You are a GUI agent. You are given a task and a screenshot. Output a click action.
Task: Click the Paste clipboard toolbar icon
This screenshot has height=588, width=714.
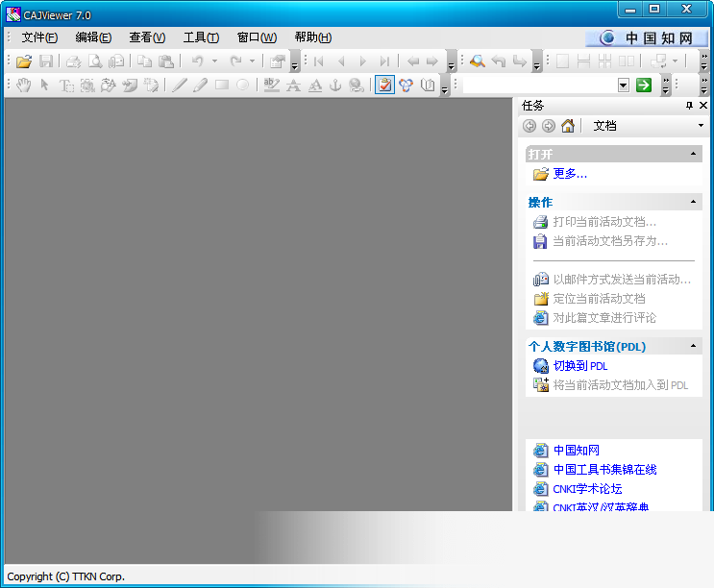(165, 61)
